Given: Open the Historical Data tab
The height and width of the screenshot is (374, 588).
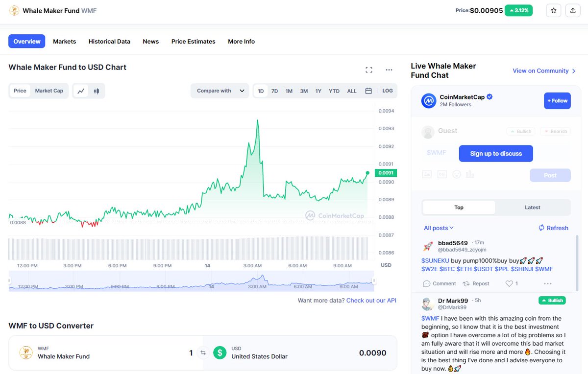Looking at the screenshot, I should 109,41.
